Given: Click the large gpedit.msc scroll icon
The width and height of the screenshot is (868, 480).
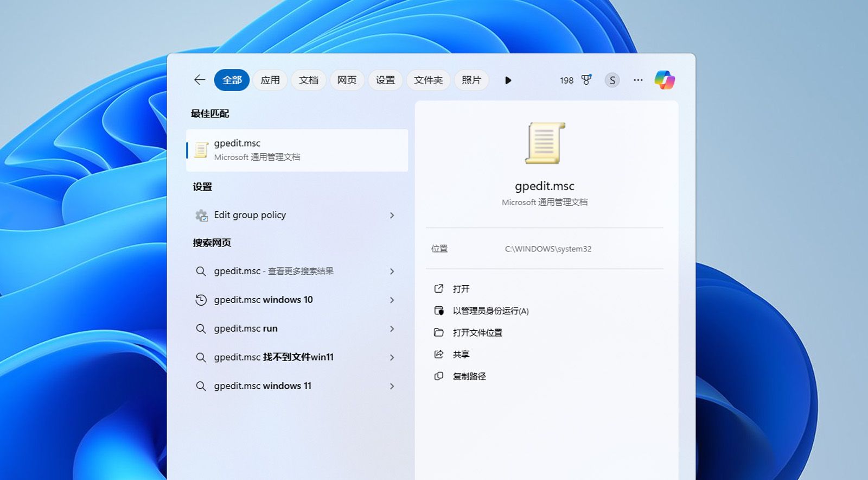Looking at the screenshot, I should (545, 143).
